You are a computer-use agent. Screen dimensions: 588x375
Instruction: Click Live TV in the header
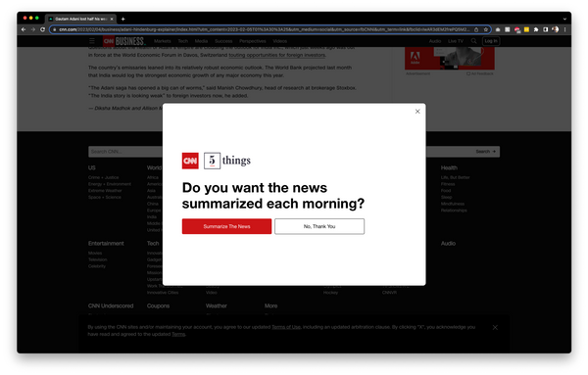point(456,41)
